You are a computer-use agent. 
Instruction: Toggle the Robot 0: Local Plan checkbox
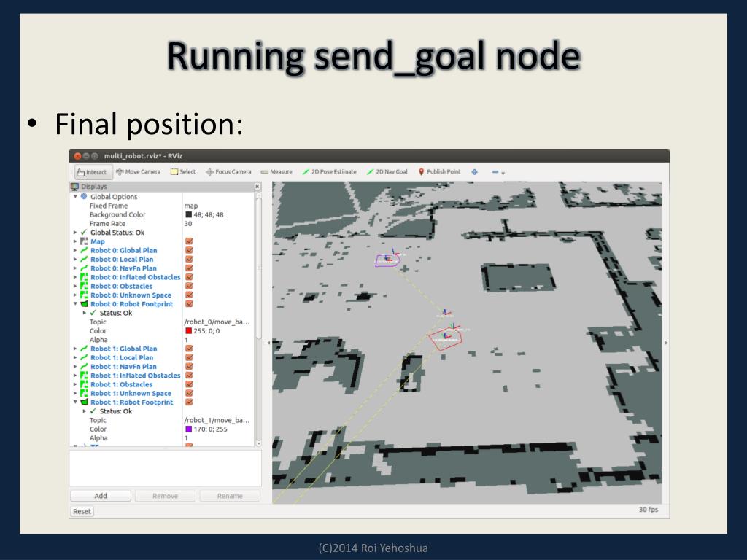pos(189,260)
